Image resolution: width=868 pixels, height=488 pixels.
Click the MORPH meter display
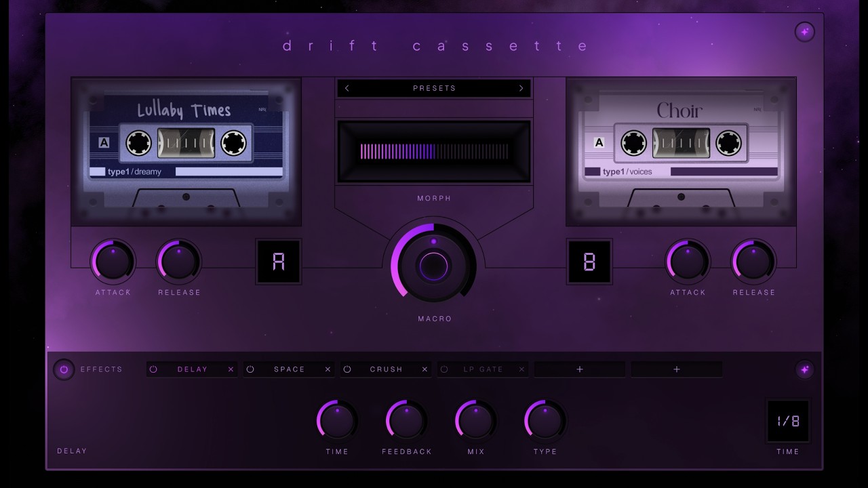[x=434, y=151]
